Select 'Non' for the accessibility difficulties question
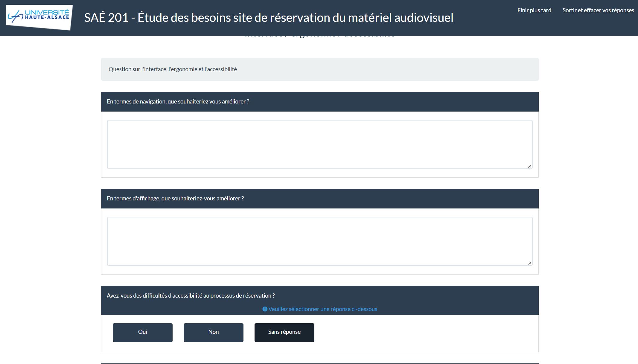 point(213,332)
